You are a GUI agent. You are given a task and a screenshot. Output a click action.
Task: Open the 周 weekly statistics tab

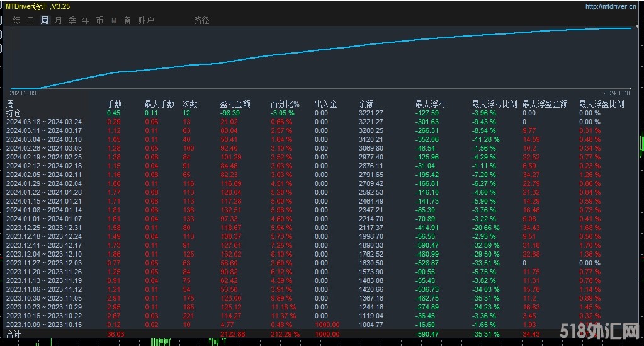click(x=45, y=20)
